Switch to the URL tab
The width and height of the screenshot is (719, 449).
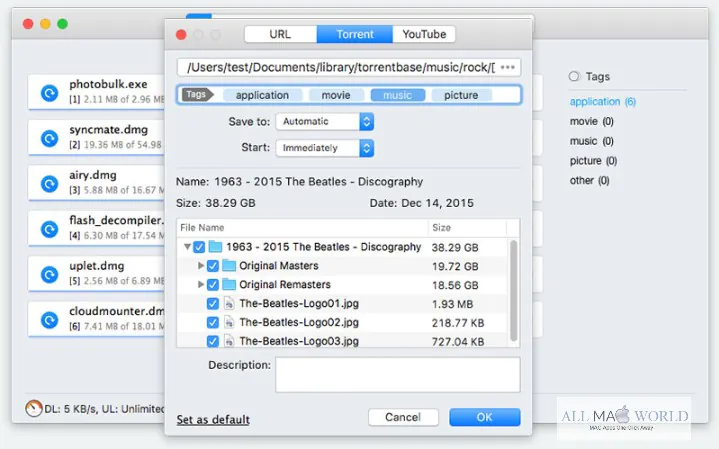pyautogui.click(x=280, y=34)
